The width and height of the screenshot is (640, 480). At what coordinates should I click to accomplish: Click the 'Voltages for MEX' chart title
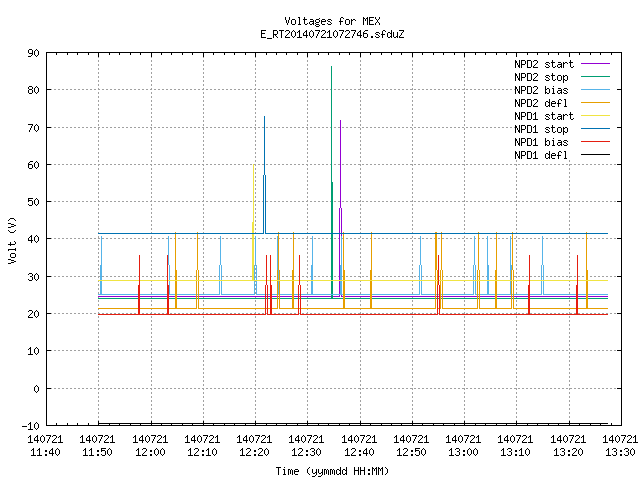pyautogui.click(x=332, y=21)
